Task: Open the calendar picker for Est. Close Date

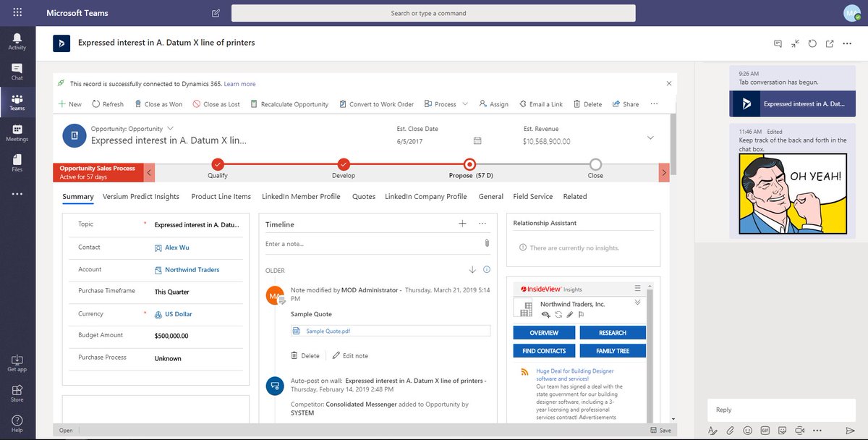Action: pyautogui.click(x=477, y=140)
